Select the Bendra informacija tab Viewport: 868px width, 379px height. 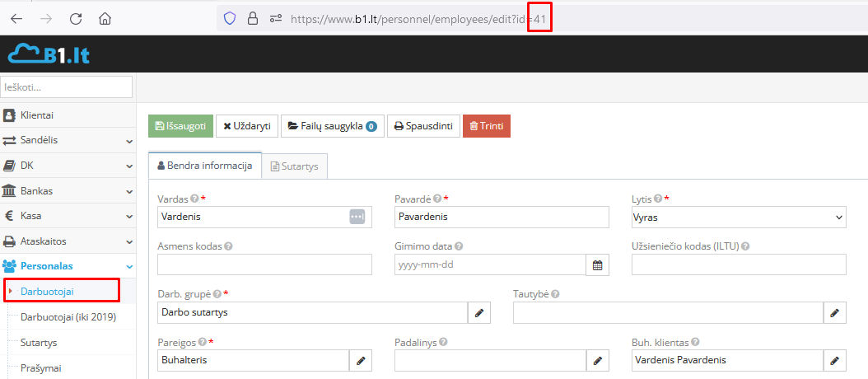coord(204,166)
